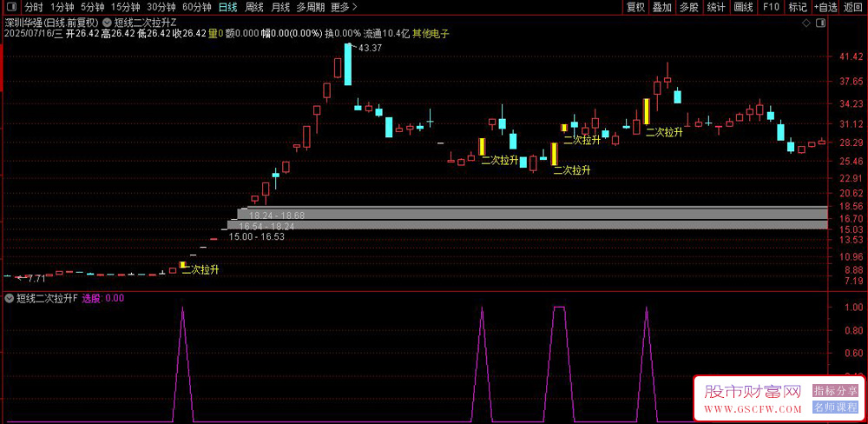Click the 统计 statistics button
The image size is (868, 424).
point(716,7)
